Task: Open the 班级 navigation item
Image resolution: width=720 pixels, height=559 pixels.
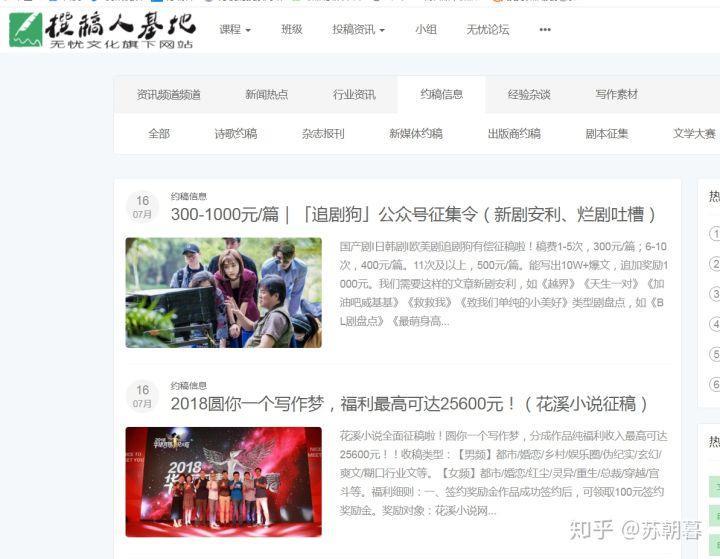Action: (292, 30)
